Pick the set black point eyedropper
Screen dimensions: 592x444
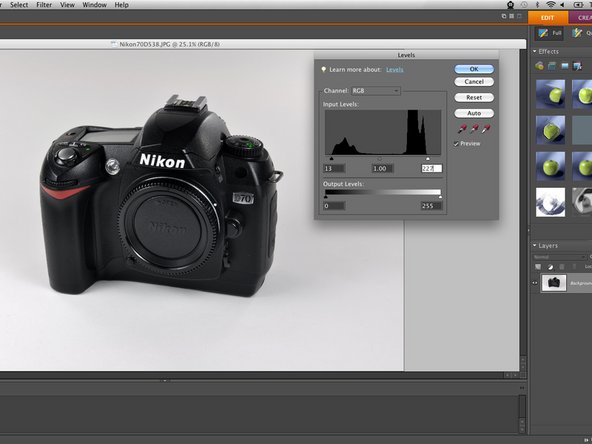[462, 129]
